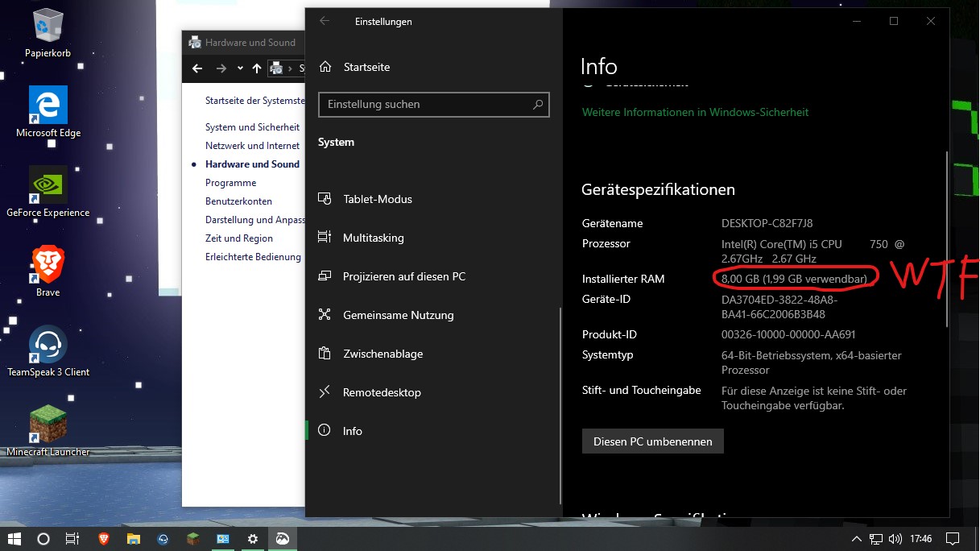Open Zwischenablage settings page
Viewport: 980px width, 551px height.
[x=382, y=354]
